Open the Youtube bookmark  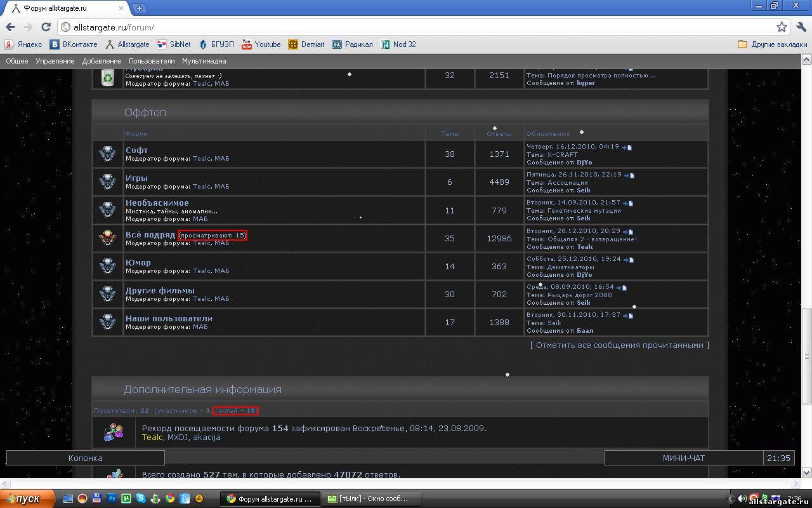pos(261,44)
